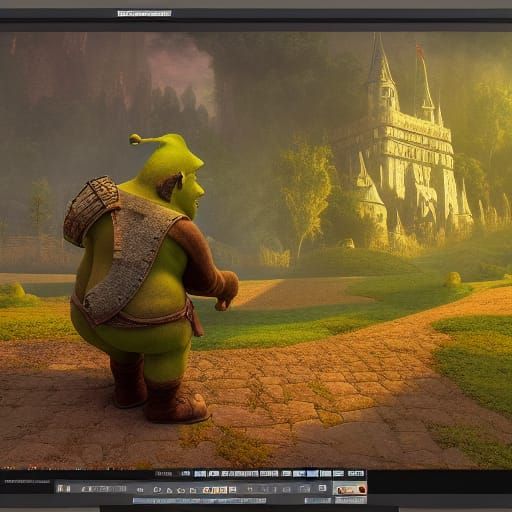Click the horizontal scrollbar beneath the bottom toolbar

pos(199,501)
